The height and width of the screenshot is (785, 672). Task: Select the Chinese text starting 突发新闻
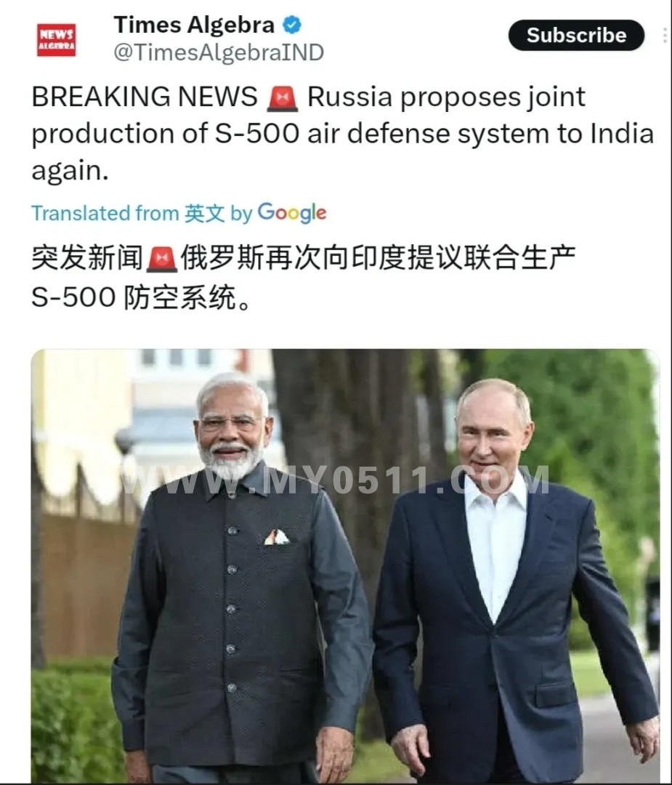[x=303, y=278]
